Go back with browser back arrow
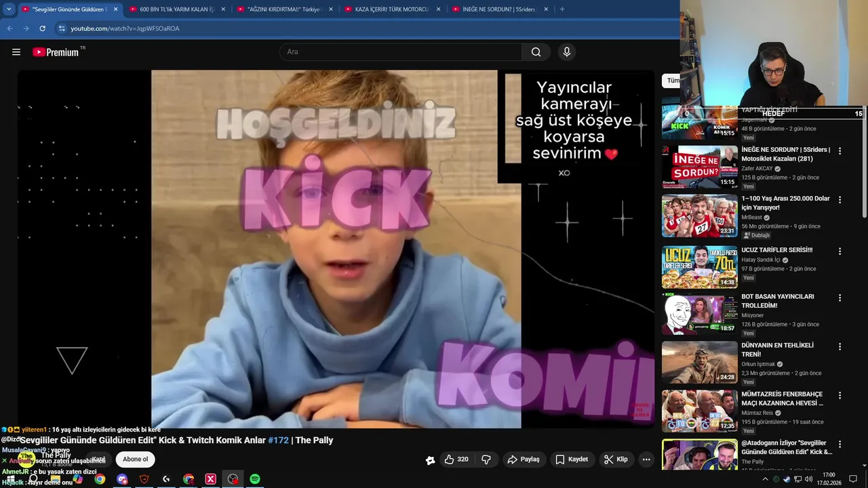 pyautogui.click(x=9, y=28)
